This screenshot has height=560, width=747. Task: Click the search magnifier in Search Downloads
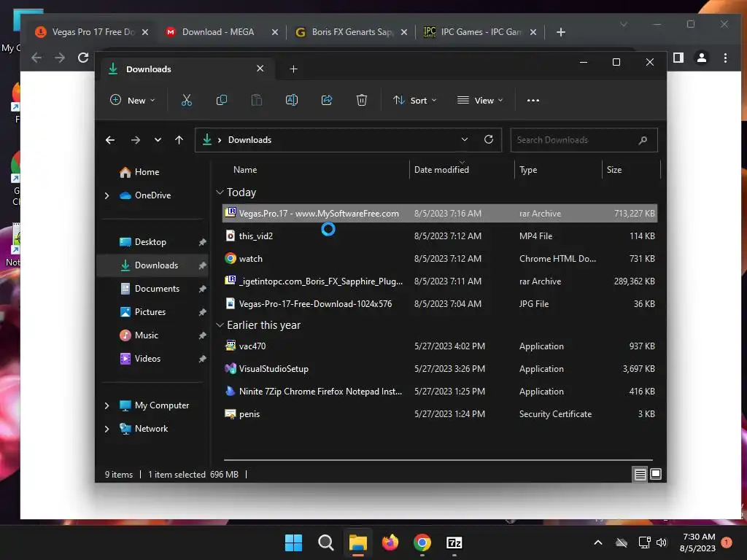click(643, 140)
